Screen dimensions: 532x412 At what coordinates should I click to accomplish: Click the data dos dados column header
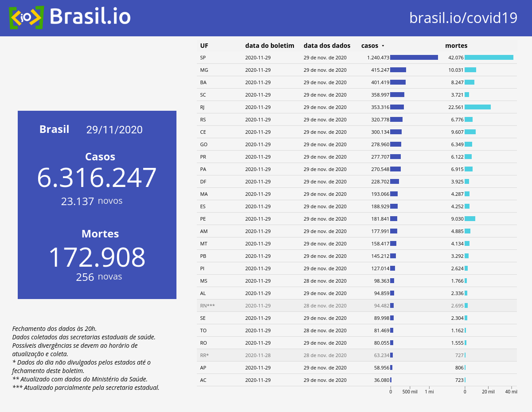tap(327, 46)
